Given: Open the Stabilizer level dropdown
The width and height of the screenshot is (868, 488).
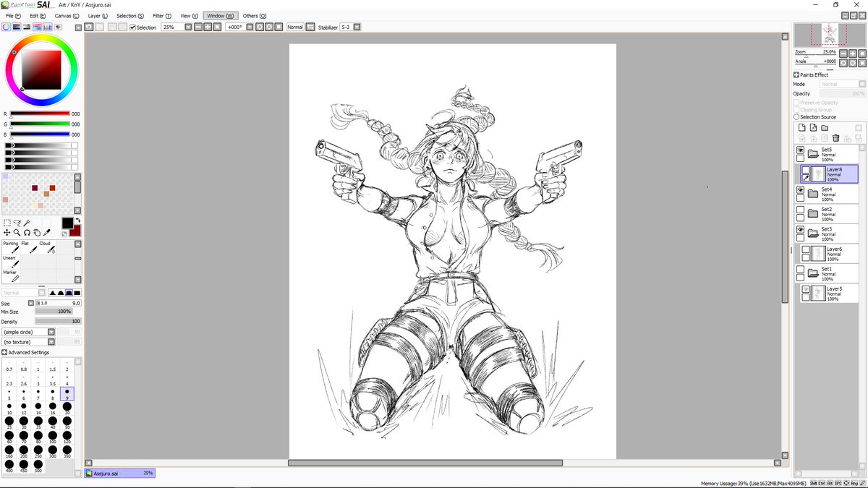Looking at the screenshot, I should point(357,27).
